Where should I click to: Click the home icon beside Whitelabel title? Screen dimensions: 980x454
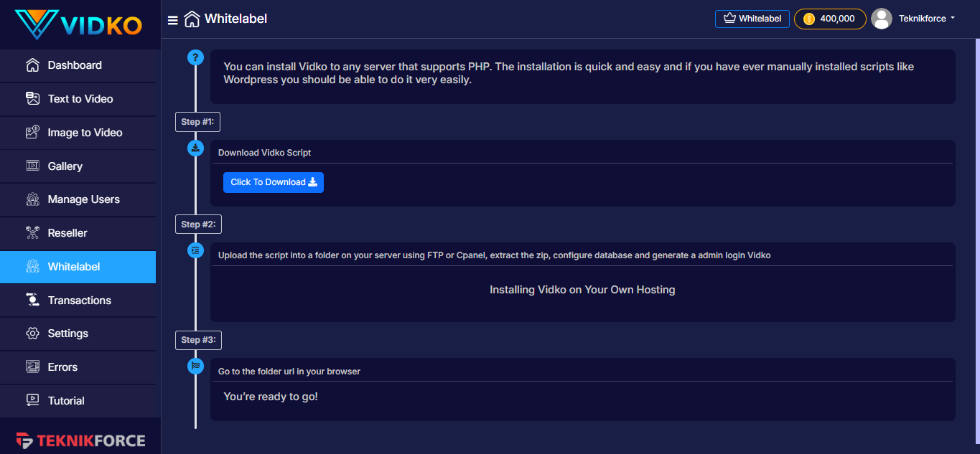192,19
